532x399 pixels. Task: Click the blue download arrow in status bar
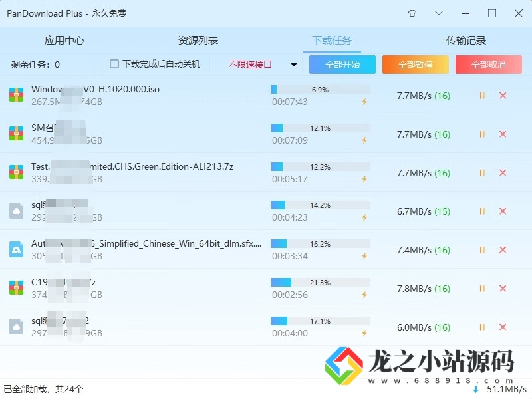click(x=475, y=389)
